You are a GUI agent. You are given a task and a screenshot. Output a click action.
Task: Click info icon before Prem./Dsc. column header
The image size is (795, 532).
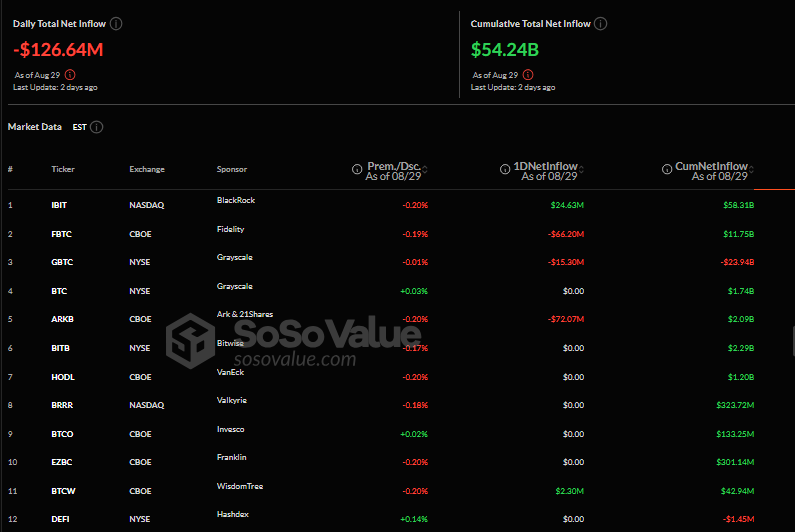pyautogui.click(x=357, y=169)
